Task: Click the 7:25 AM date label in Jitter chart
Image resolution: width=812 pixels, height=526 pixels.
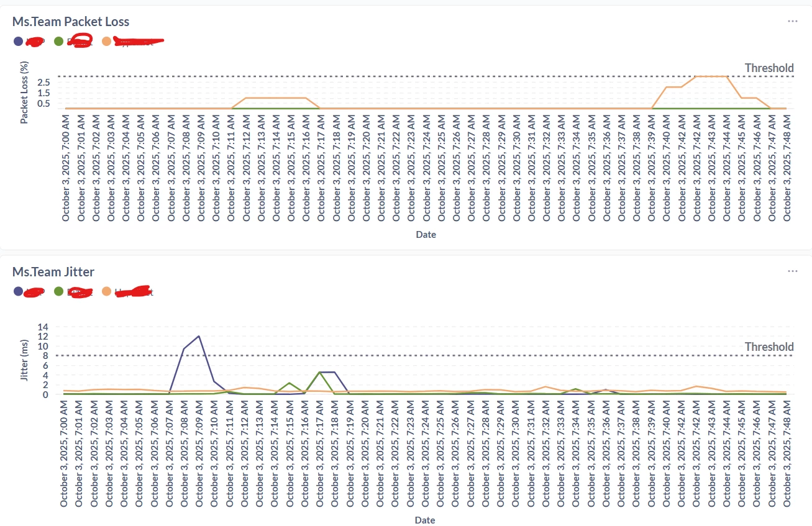Action: 442,453
